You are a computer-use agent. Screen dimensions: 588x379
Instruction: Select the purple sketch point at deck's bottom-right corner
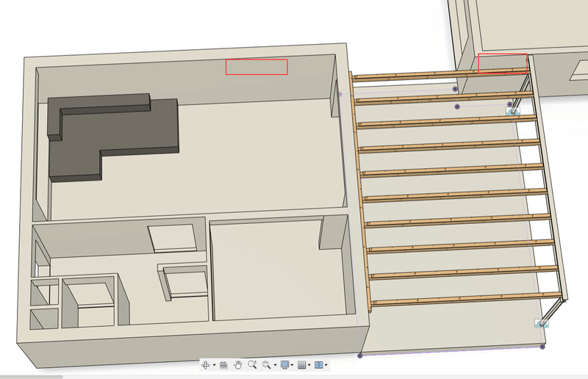coord(542,347)
